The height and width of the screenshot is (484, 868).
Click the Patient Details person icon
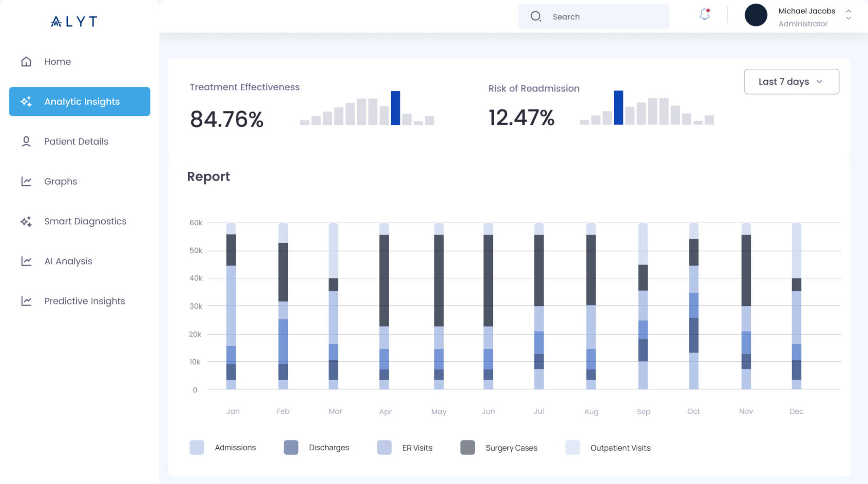click(x=26, y=141)
